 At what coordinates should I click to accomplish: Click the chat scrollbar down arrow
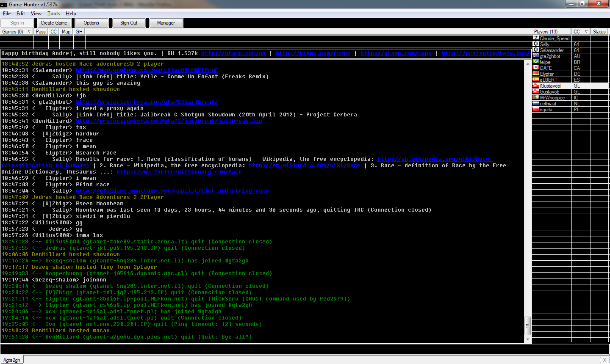528,339
